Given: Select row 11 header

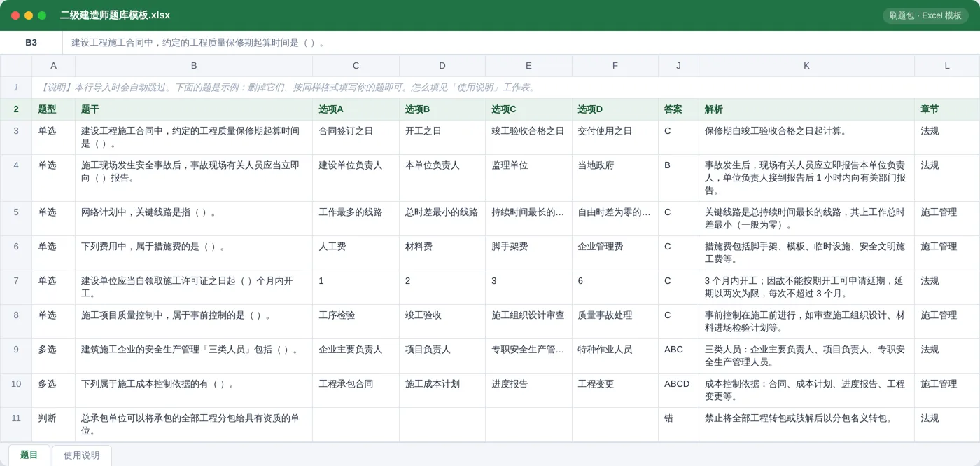Looking at the screenshot, I should [x=16, y=425].
